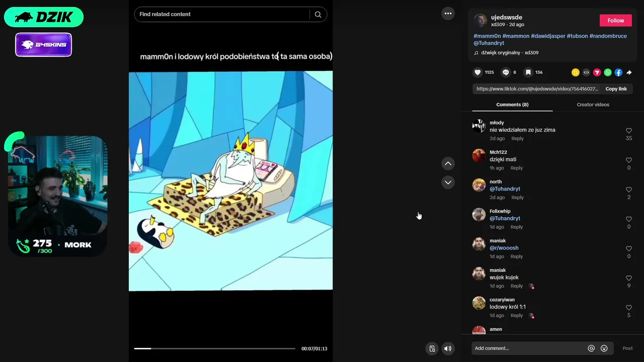Switch to the Comments (8) tab
Image resolution: width=644 pixels, height=362 pixels.
(512, 105)
